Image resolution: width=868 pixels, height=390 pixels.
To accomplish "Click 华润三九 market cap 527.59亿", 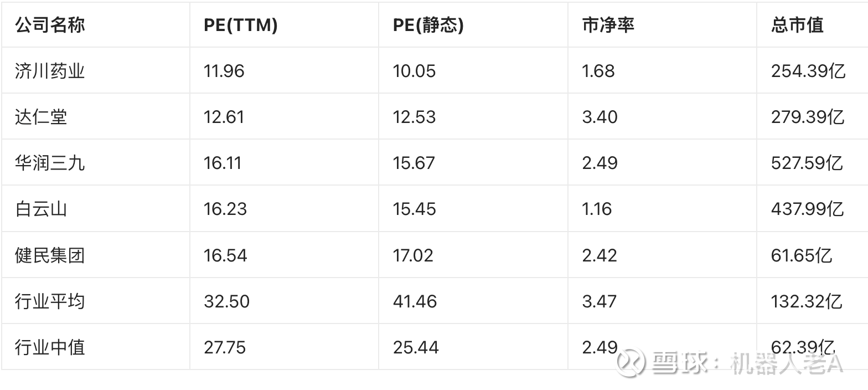I will coord(807,163).
